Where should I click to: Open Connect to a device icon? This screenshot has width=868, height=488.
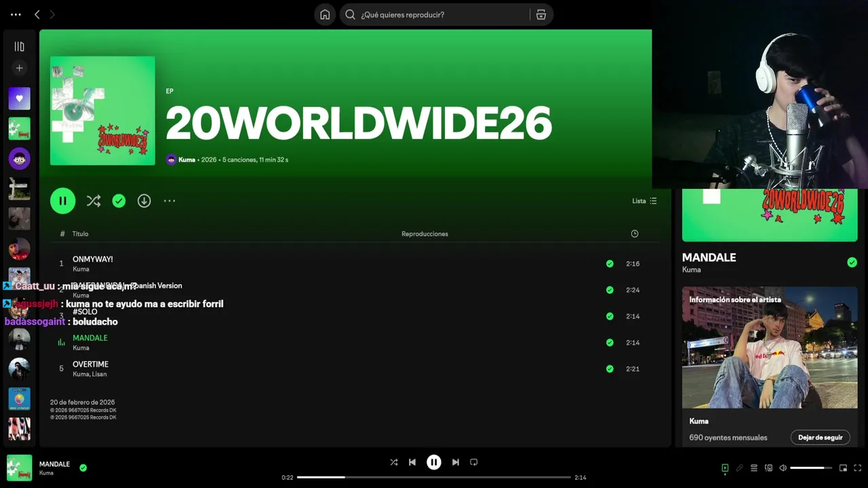pos(768,468)
